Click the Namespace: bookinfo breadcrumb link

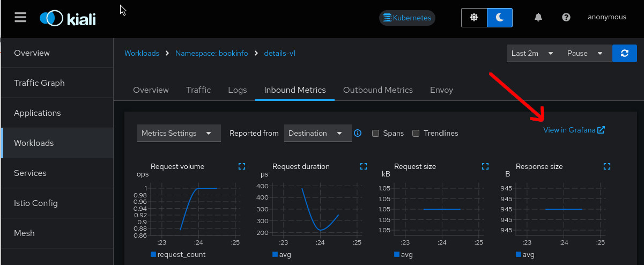click(211, 53)
